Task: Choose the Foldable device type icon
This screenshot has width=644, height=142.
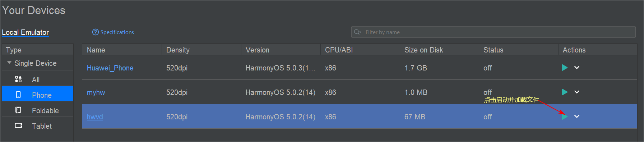Action: tap(18, 110)
